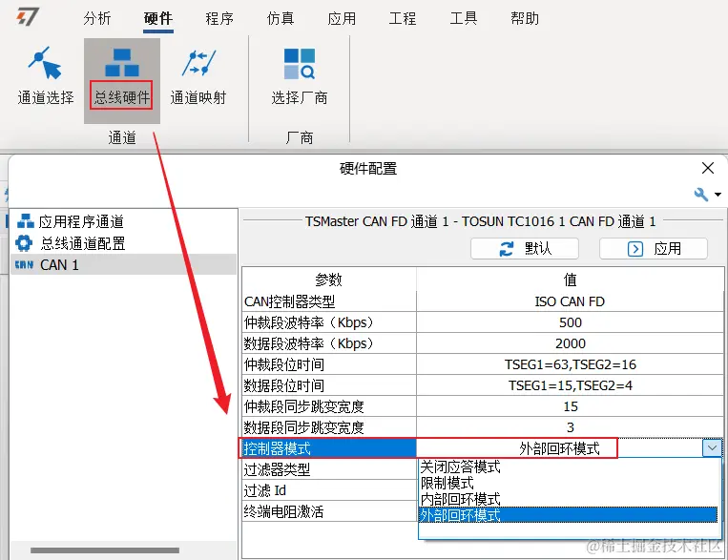Viewport: 728px width, 560px height.
Task: Select the 控制器模式 parameter row
Action: pyautogui.click(x=329, y=448)
